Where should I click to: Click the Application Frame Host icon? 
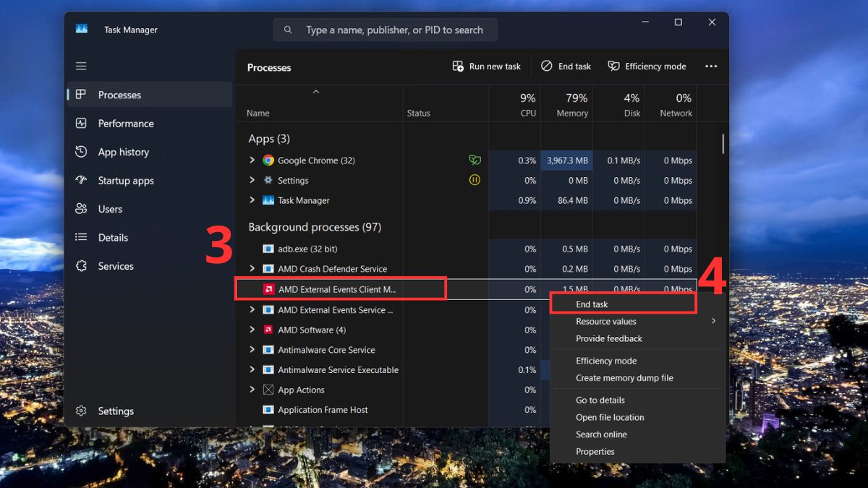pos(268,410)
